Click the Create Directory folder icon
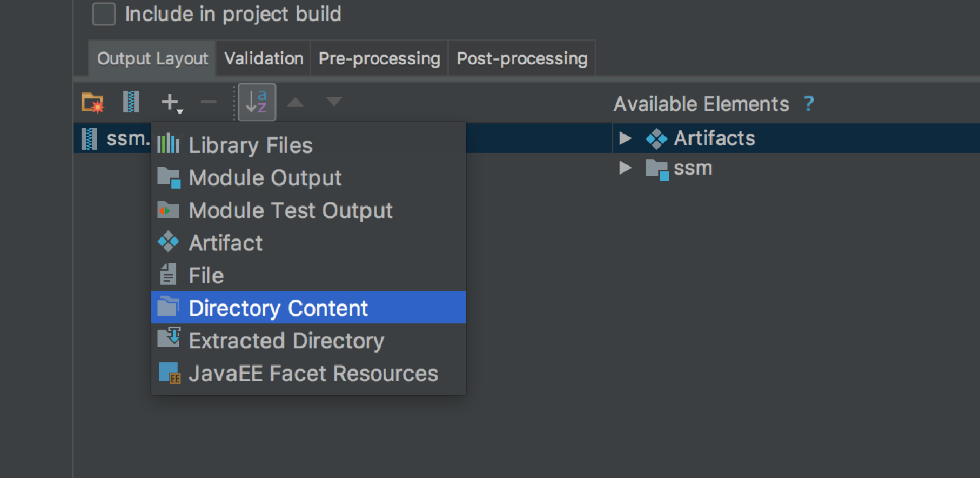The width and height of the screenshot is (980, 478). [x=92, y=102]
